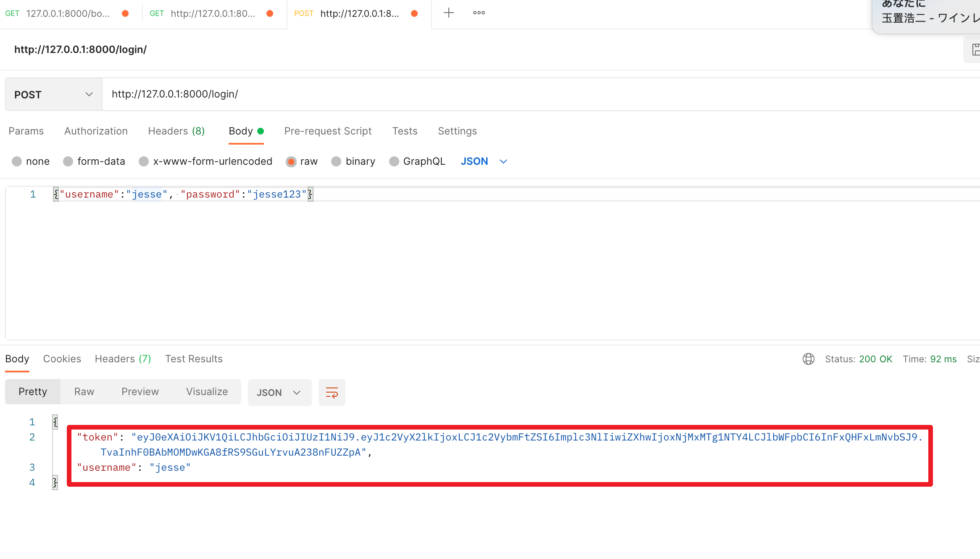Choose x-www-form-urlencoded radio option
This screenshot has width=980, height=559.
tap(144, 161)
